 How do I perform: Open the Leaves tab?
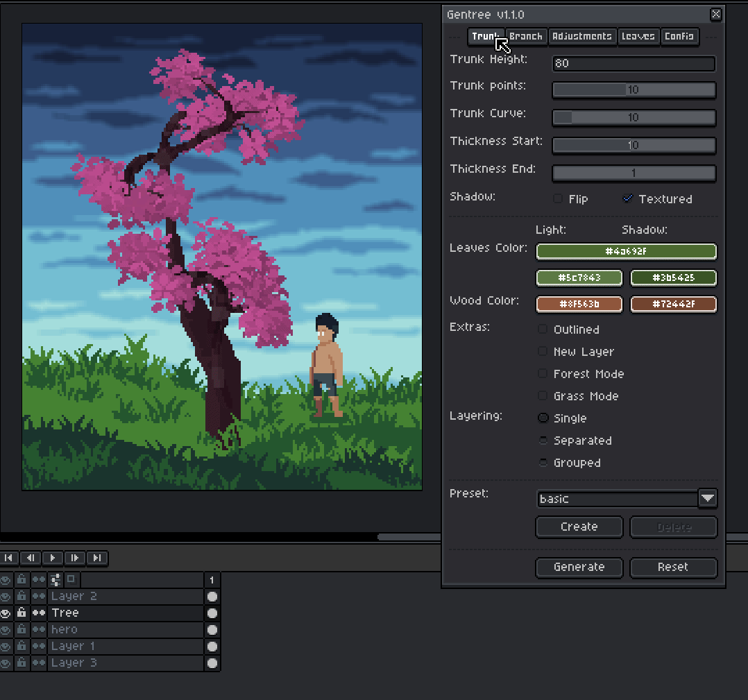[x=638, y=36]
